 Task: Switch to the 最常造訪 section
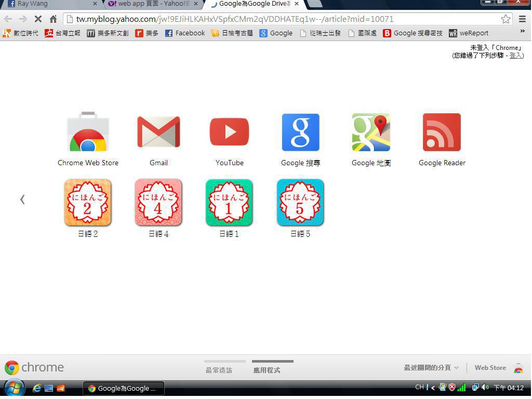(x=219, y=370)
